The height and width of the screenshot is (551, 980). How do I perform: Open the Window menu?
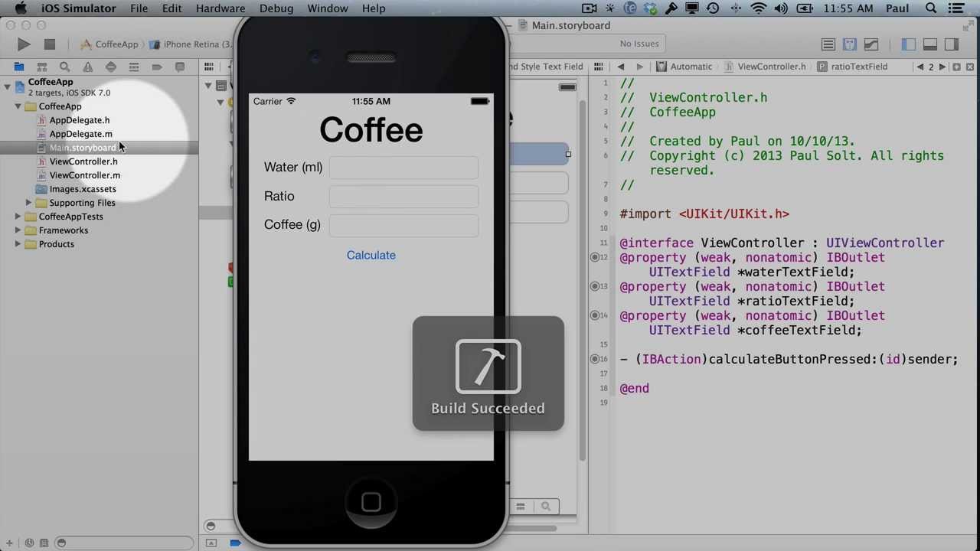[x=328, y=8]
